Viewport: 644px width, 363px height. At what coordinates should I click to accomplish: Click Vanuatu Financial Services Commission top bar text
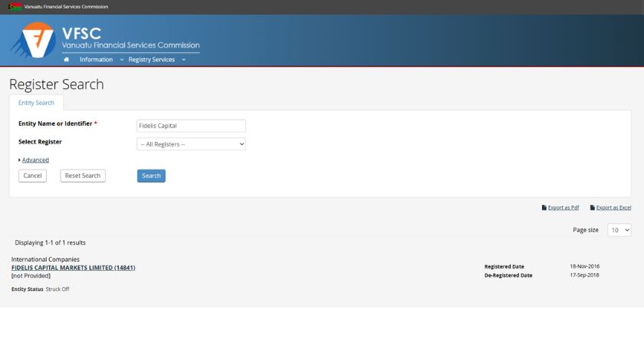pyautogui.click(x=66, y=7)
